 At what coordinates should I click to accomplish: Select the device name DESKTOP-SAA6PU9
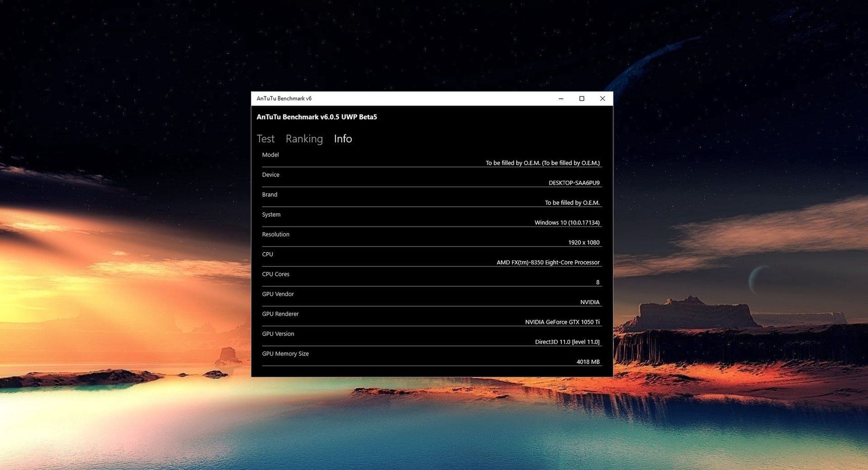tap(574, 183)
